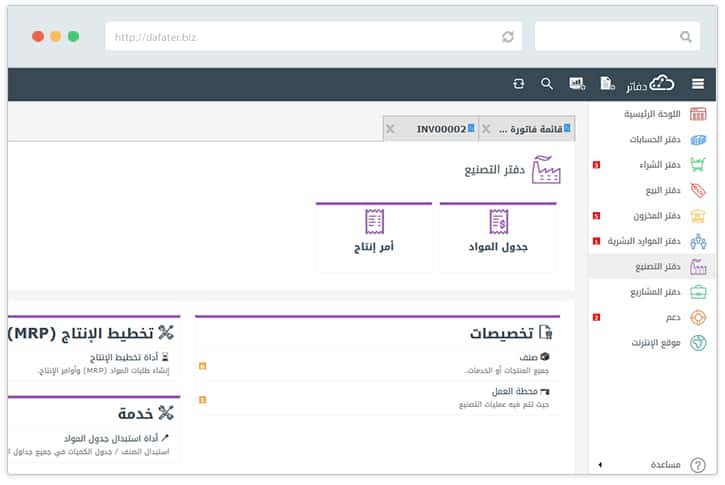Image resolution: width=725 pixels, height=485 pixels.
Task: Expand the مساعدة help arrow
Action: pyautogui.click(x=600, y=465)
